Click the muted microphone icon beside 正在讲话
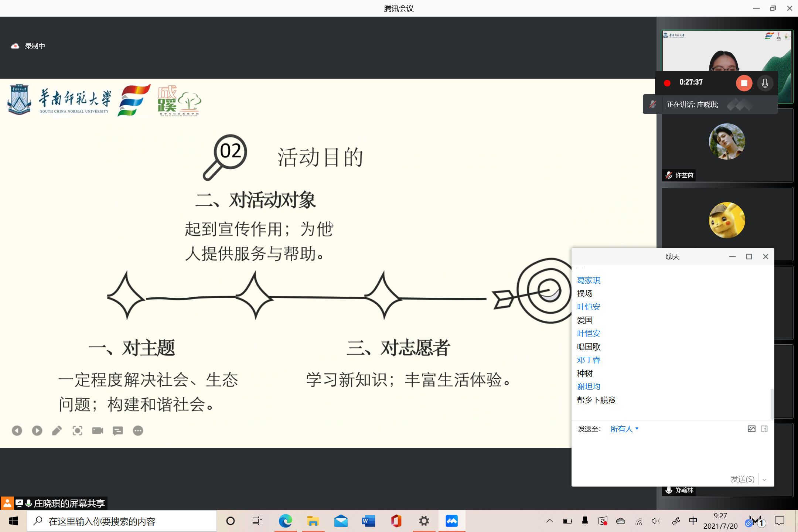798x532 pixels. [x=653, y=105]
